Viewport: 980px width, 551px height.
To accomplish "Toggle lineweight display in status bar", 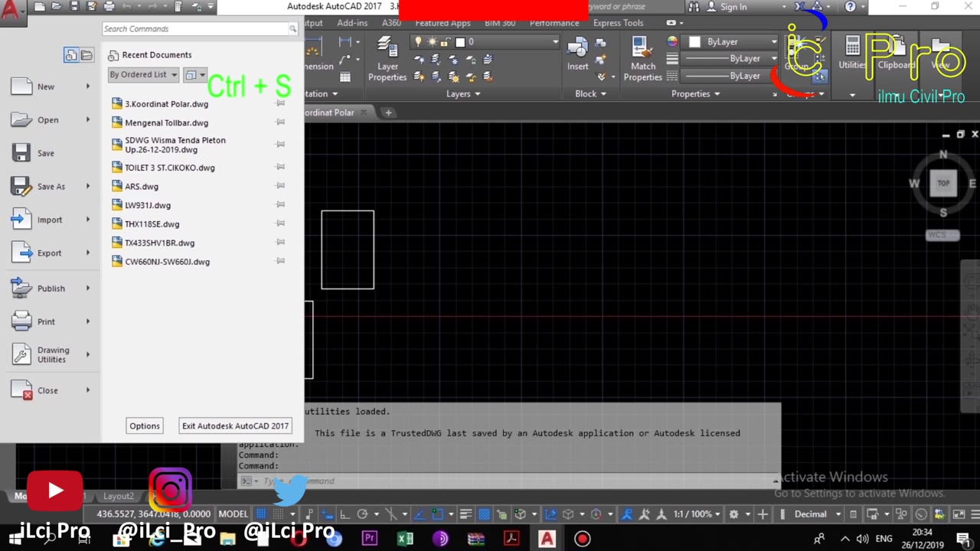I will click(x=466, y=514).
